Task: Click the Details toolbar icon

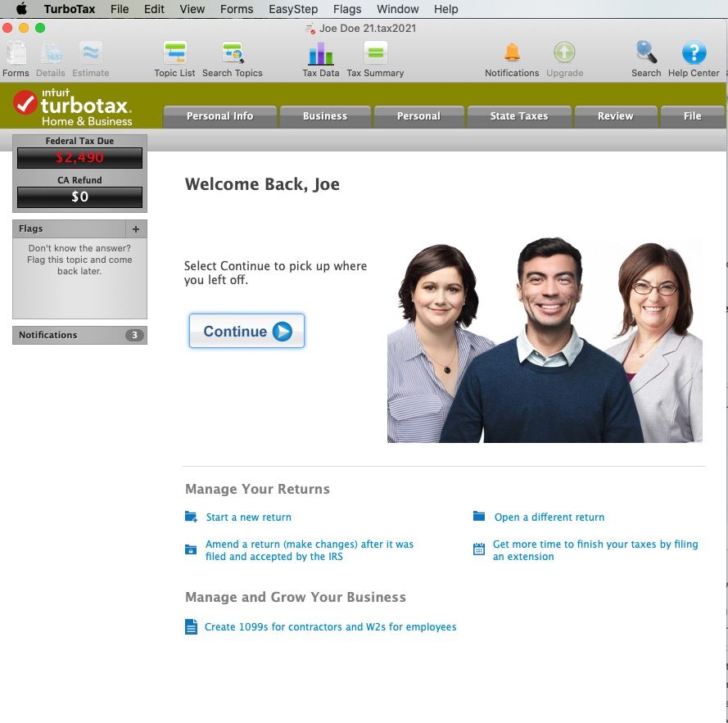Action: pyautogui.click(x=50, y=53)
